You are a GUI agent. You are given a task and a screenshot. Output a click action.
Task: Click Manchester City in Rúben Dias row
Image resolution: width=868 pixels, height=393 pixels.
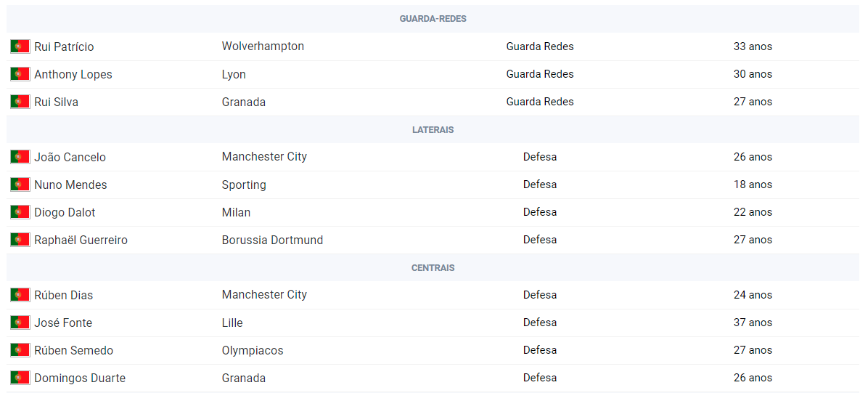tap(264, 295)
